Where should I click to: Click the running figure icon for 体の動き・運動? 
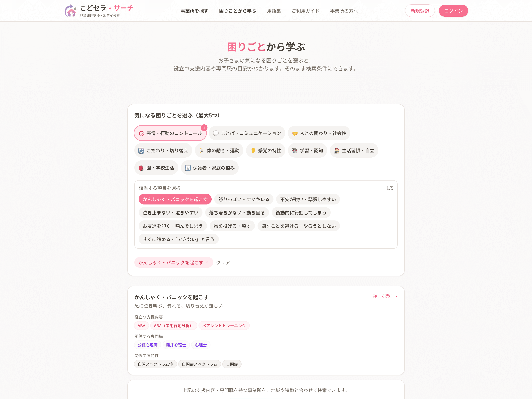(x=201, y=151)
